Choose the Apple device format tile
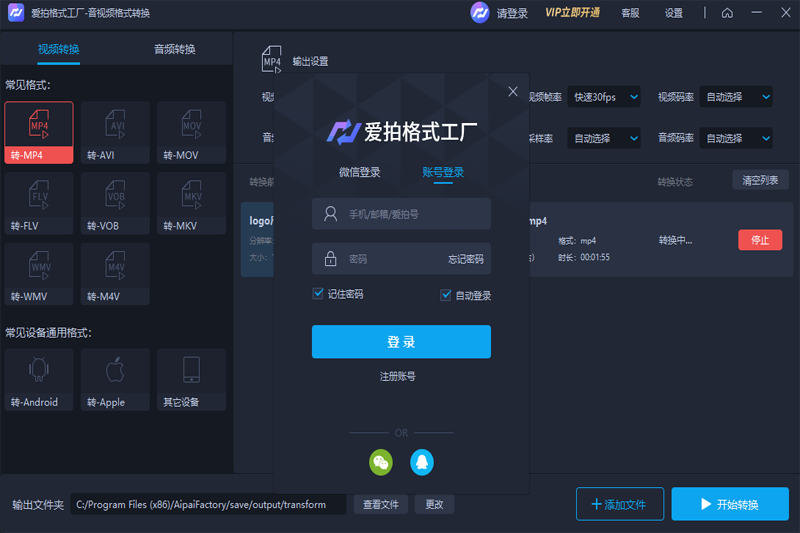The image size is (800, 533). pyautogui.click(x=115, y=379)
